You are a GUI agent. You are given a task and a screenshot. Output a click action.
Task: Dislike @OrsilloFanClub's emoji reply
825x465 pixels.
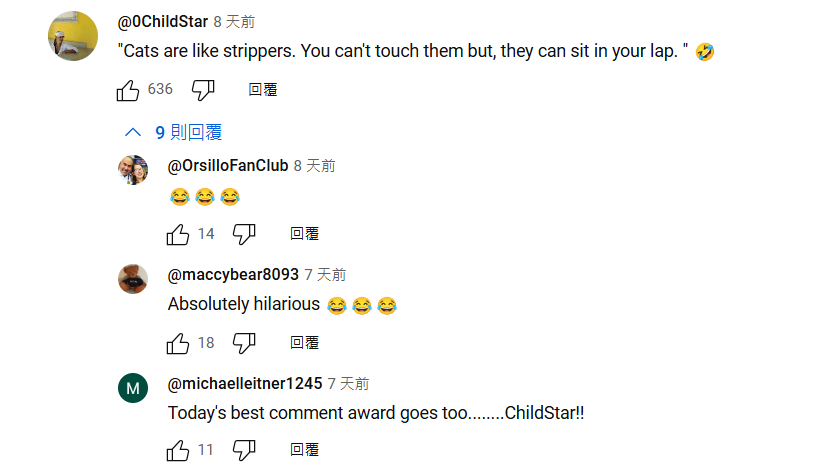point(244,234)
